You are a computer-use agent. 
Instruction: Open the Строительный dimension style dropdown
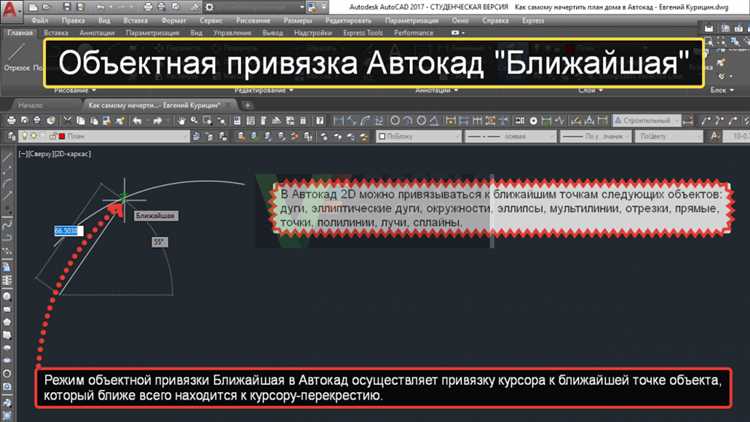(x=647, y=121)
